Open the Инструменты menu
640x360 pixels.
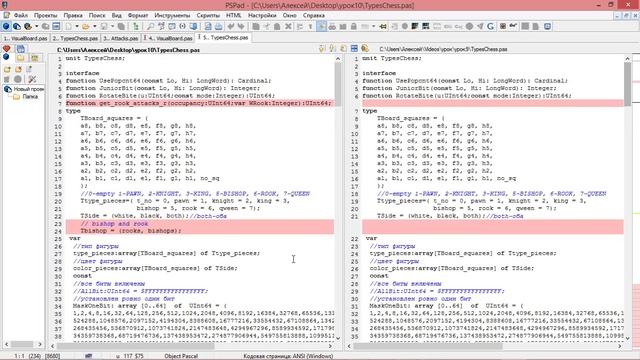click(172, 16)
